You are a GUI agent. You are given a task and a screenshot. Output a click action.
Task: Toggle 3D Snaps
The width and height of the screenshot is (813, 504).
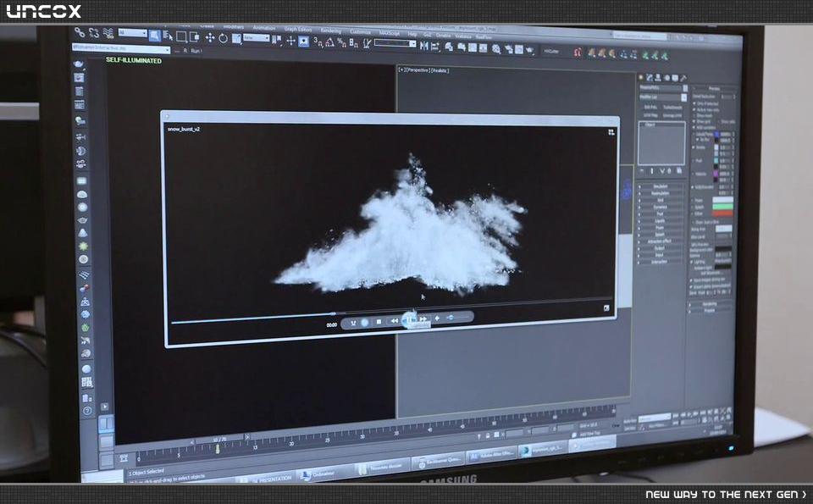click(318, 42)
